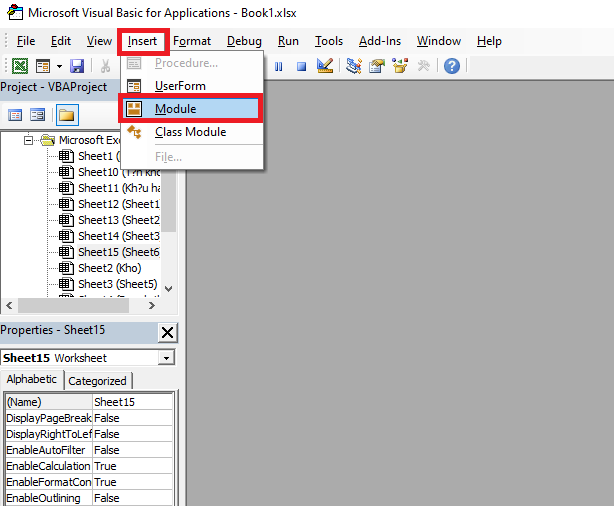Click the EnableFormatCon property value True
Screen dimensions: 614x506
(x=132, y=483)
